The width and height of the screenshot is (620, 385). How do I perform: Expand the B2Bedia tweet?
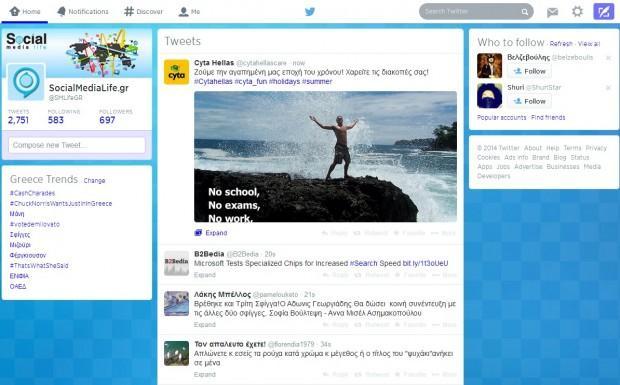pyautogui.click(x=205, y=275)
